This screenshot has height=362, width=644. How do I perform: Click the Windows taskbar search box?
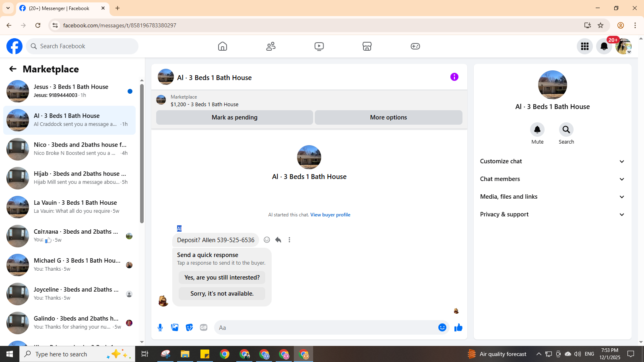[x=77, y=354]
